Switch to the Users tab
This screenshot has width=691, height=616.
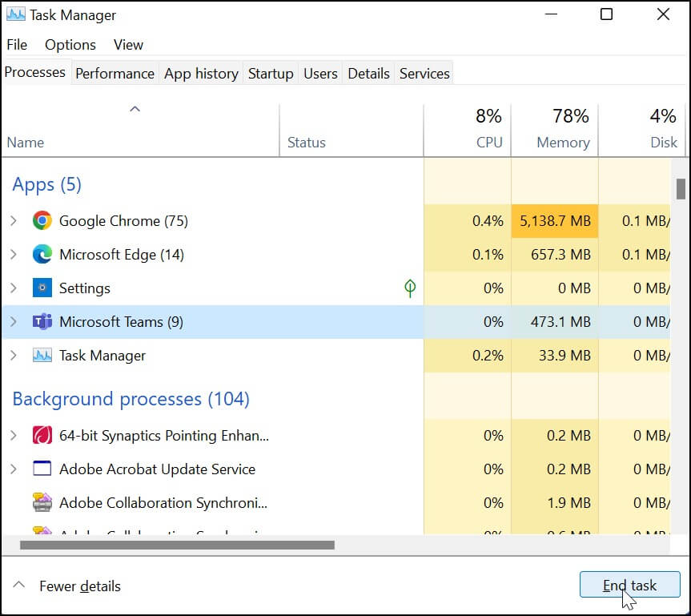click(x=320, y=73)
